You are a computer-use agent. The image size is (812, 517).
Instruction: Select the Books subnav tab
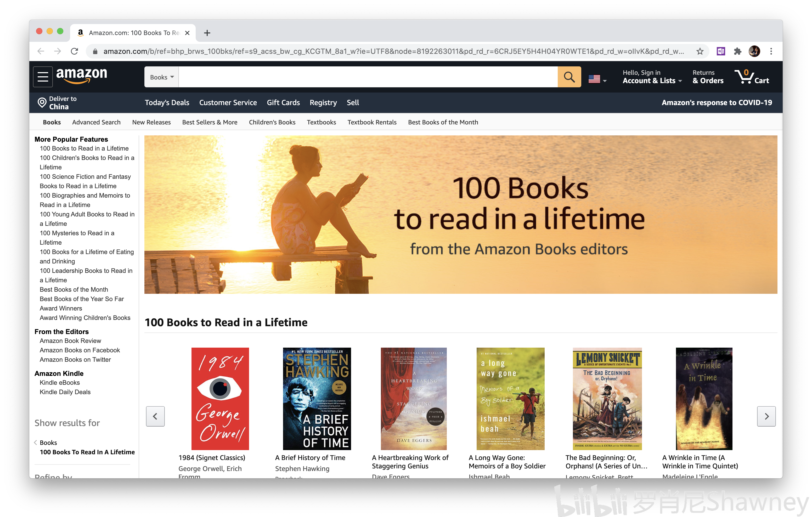click(x=52, y=122)
